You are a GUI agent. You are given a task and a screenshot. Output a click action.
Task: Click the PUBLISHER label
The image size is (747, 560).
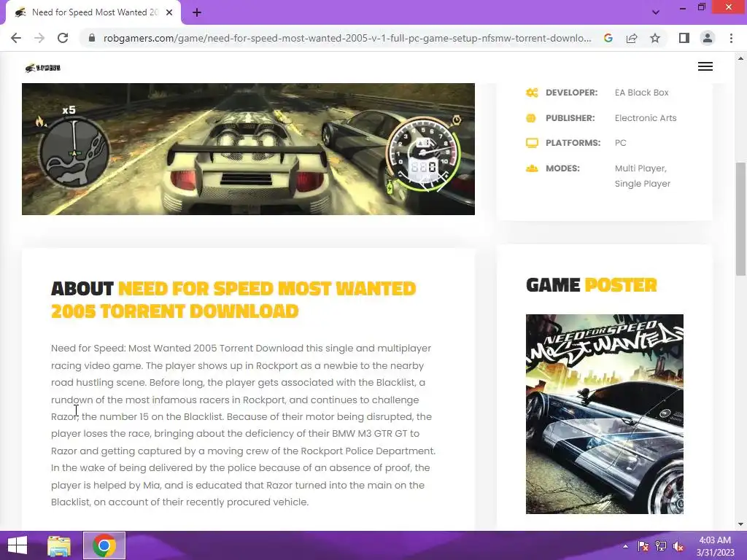[570, 118]
